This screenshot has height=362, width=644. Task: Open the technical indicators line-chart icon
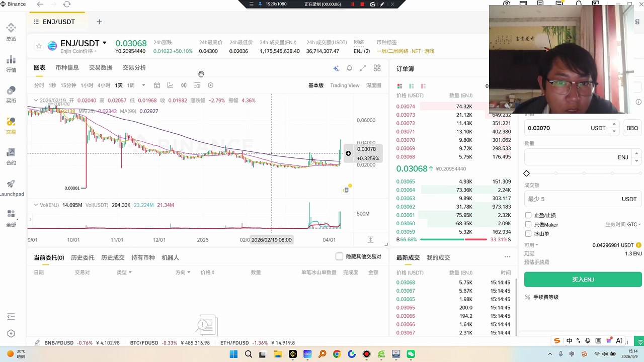(x=171, y=85)
